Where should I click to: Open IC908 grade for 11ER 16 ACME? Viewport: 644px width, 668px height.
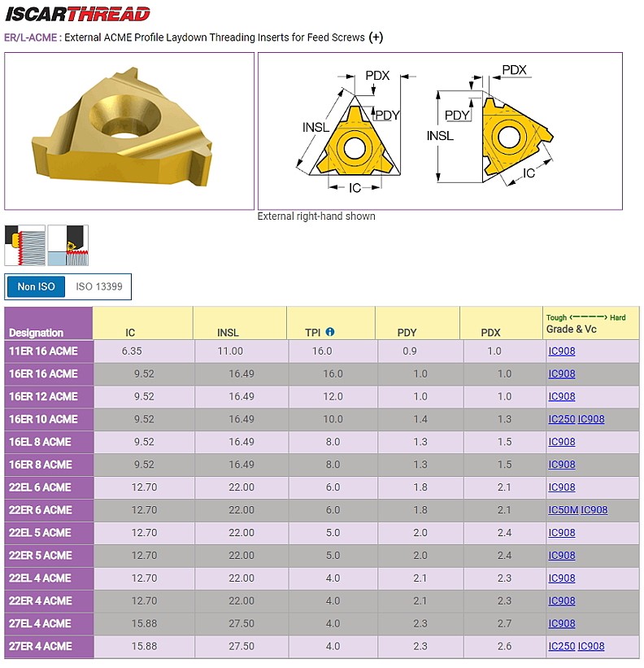pos(561,351)
